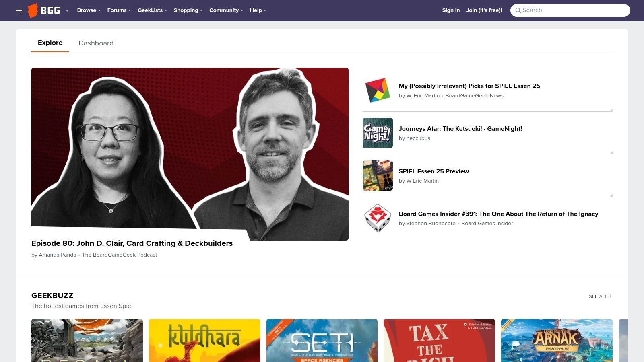Click the Sign In link
Screen dimensions: 644x362
click(x=451, y=10)
